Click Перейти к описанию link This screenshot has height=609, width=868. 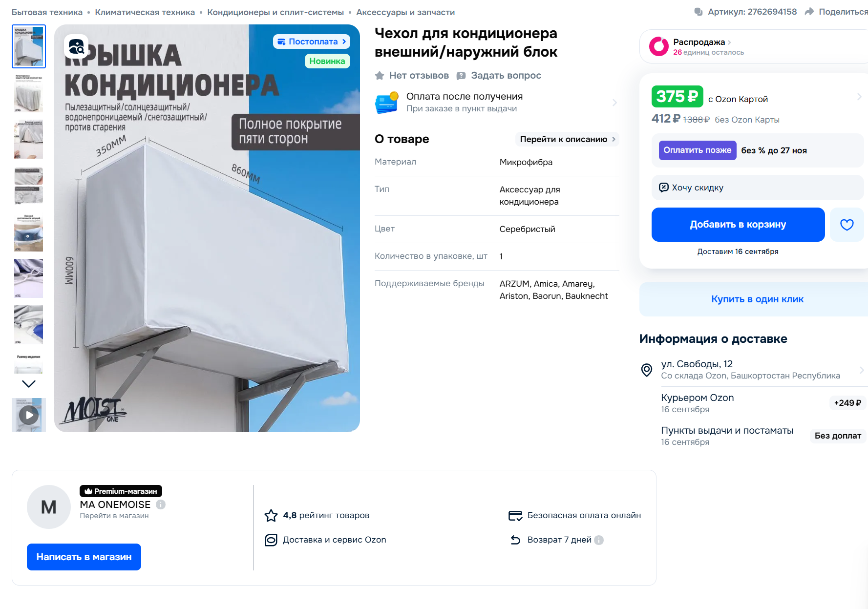[567, 139]
